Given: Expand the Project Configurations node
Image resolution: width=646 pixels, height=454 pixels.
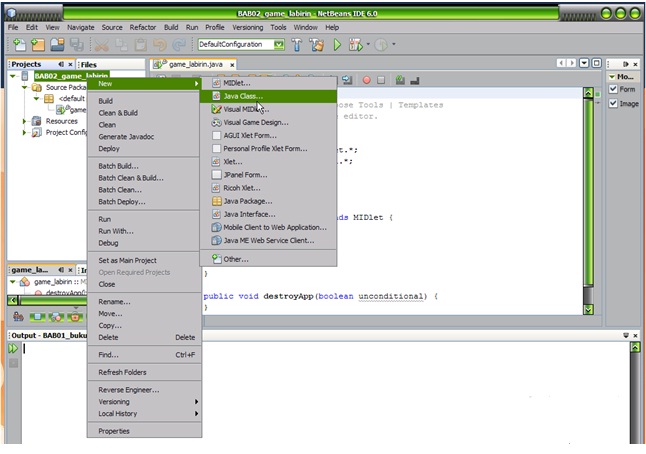Looking at the screenshot, I should click(24, 132).
